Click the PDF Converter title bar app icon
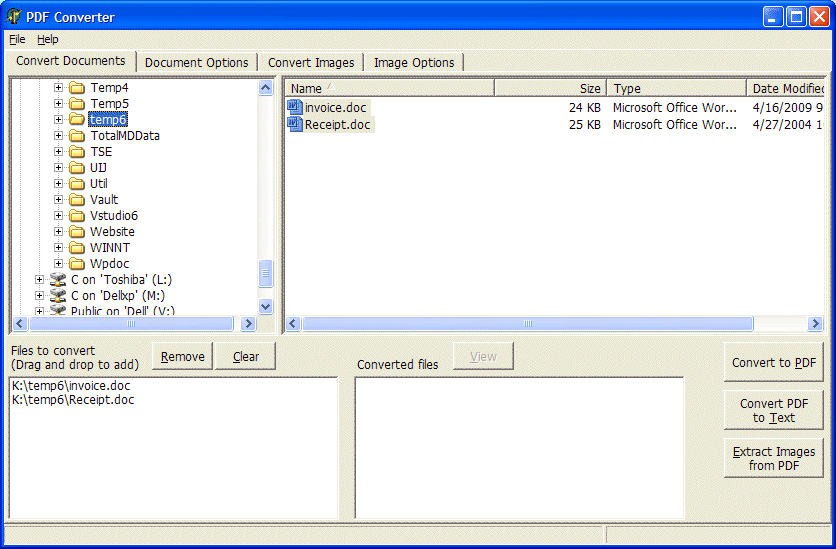This screenshot has height=549, width=836. tap(13, 17)
